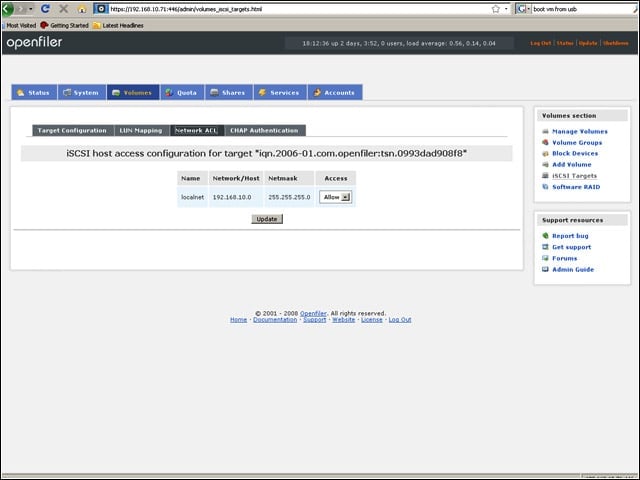Click the Update button
Image resolution: width=640 pixels, height=480 pixels.
267,219
